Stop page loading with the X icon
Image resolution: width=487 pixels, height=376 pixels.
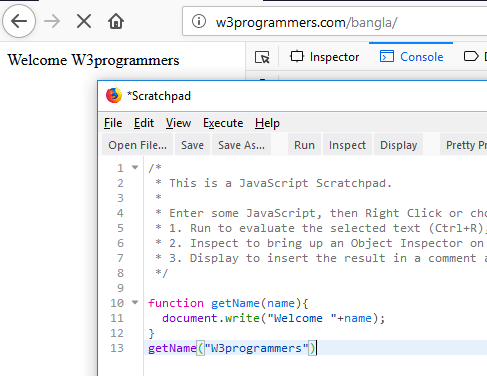(x=84, y=22)
